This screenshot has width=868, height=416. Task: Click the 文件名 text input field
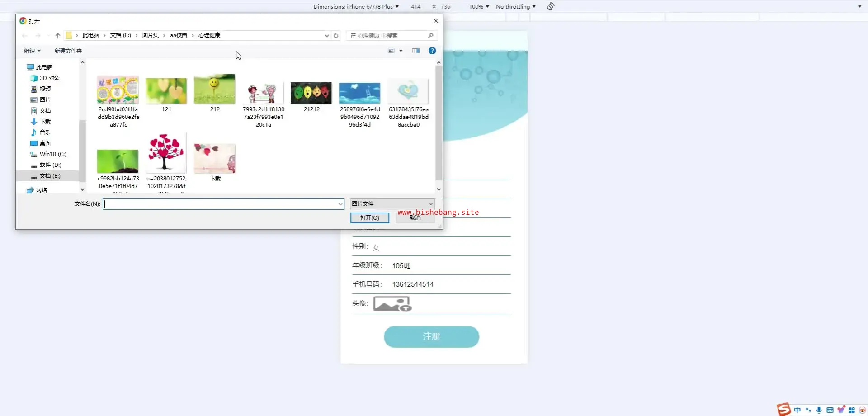point(223,204)
